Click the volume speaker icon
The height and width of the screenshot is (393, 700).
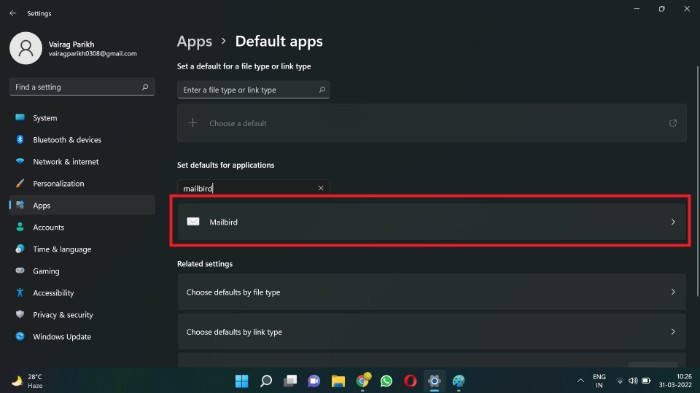[x=633, y=381]
